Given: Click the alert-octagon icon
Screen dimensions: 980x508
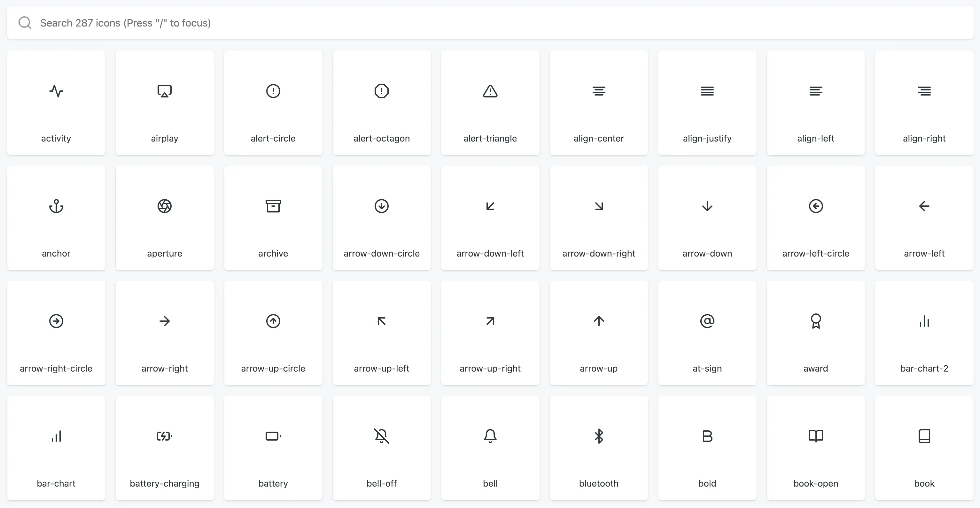Looking at the screenshot, I should click(x=382, y=91).
